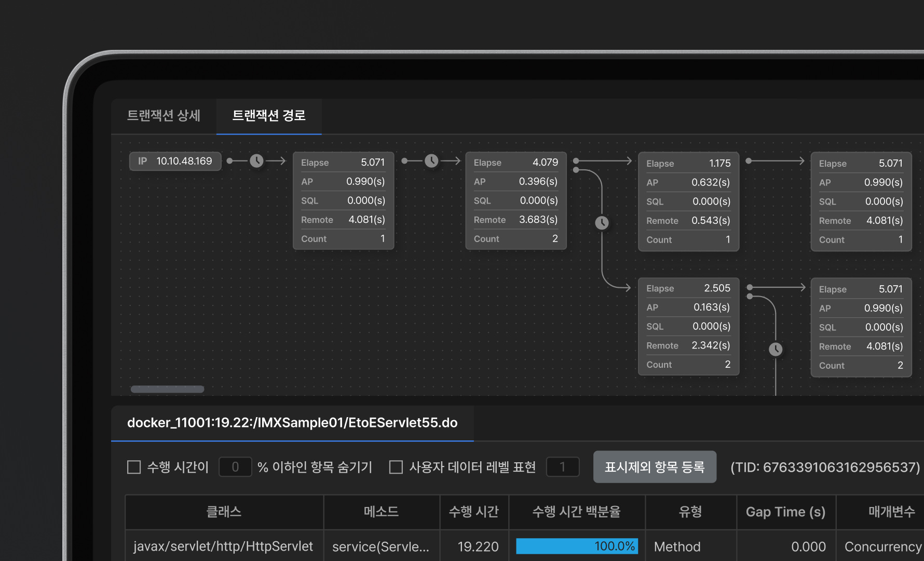Select the node with Elapse 5.071 and Count 1 next to the IP
This screenshot has height=561, width=924.
pos(343,201)
